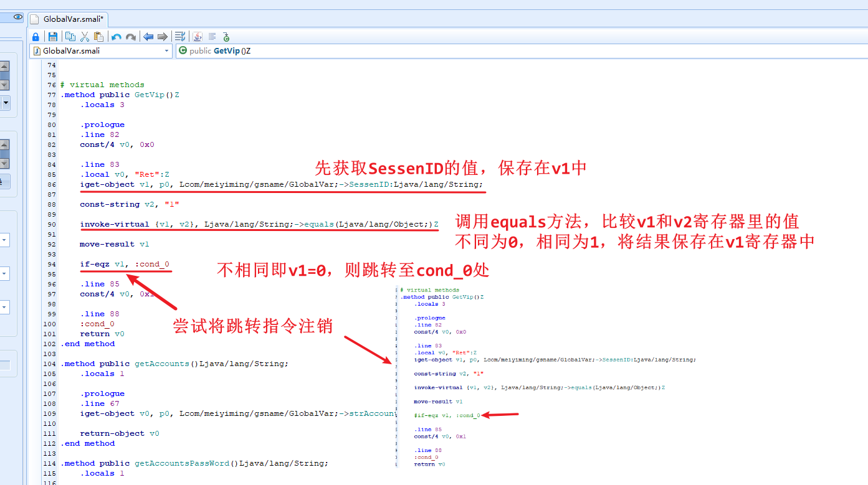Click the grey text lines toolbar icon
The height and width of the screenshot is (485, 868).
point(212,37)
